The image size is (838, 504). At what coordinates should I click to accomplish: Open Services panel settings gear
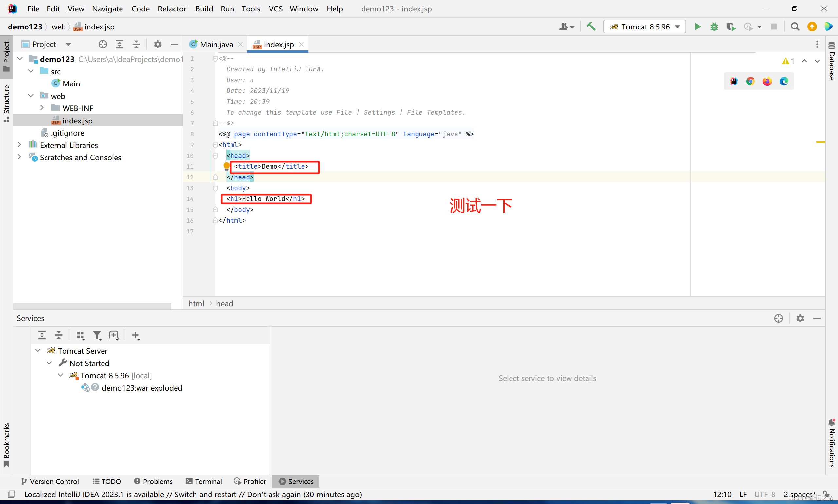click(800, 318)
